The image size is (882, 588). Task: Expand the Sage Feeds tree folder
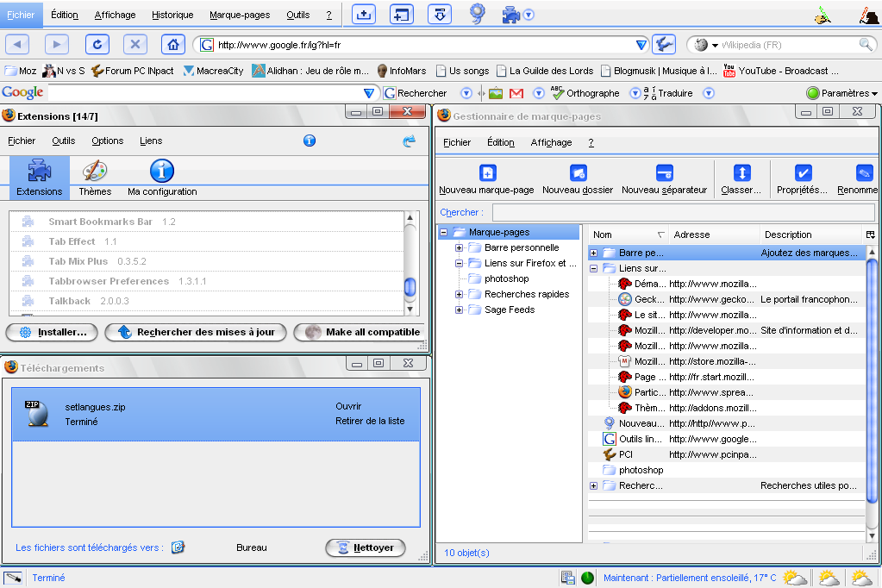[460, 310]
